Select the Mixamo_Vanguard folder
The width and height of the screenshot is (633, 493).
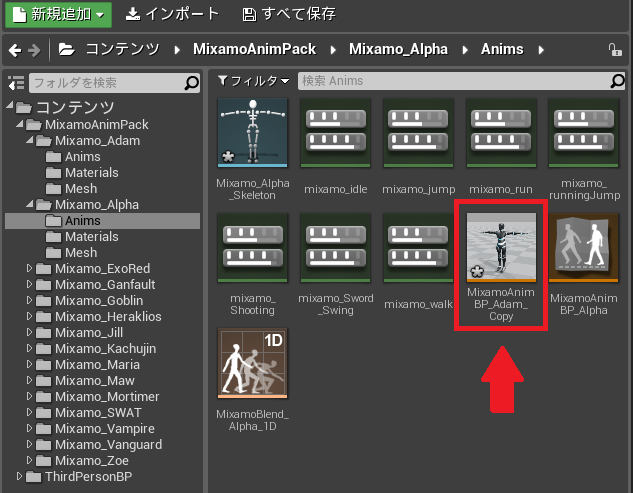tap(99, 445)
